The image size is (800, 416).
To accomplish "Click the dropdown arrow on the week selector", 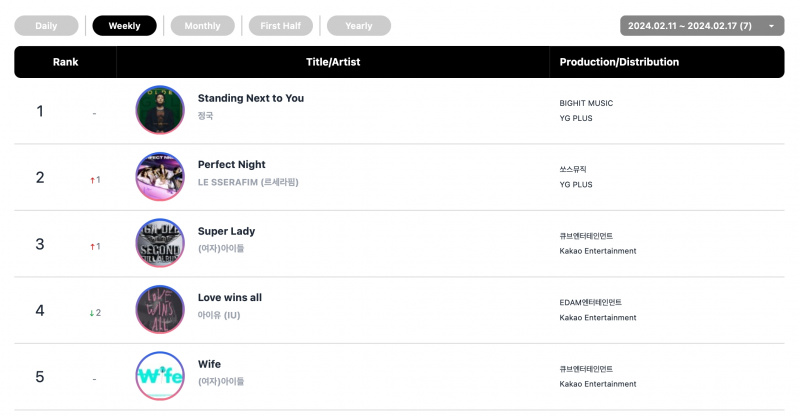I will pos(771,26).
